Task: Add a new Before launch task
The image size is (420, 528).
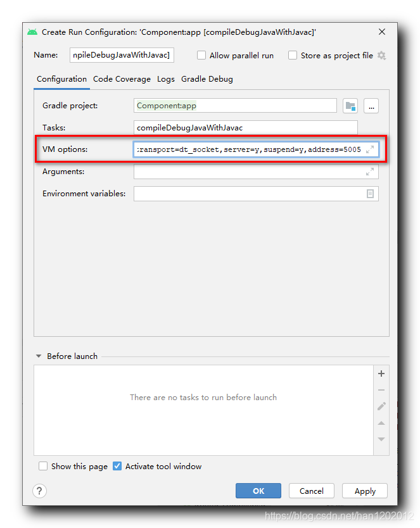Action: 381,374
